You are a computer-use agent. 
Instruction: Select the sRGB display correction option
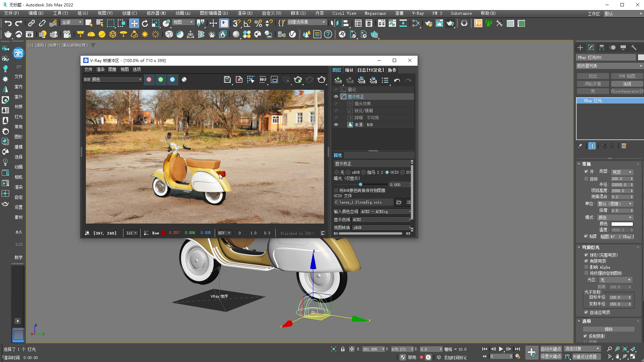[x=349, y=172]
